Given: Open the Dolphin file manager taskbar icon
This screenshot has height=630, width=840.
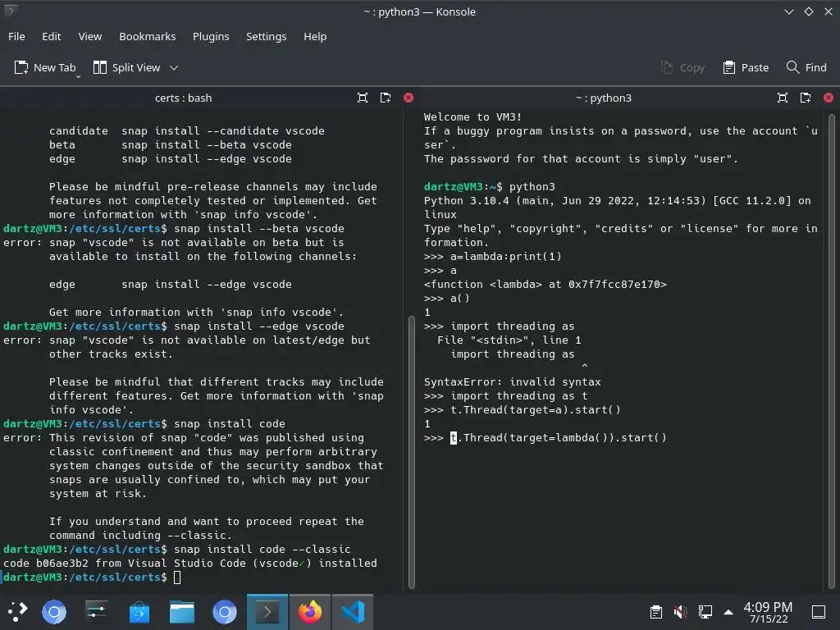Looking at the screenshot, I should 182,612.
